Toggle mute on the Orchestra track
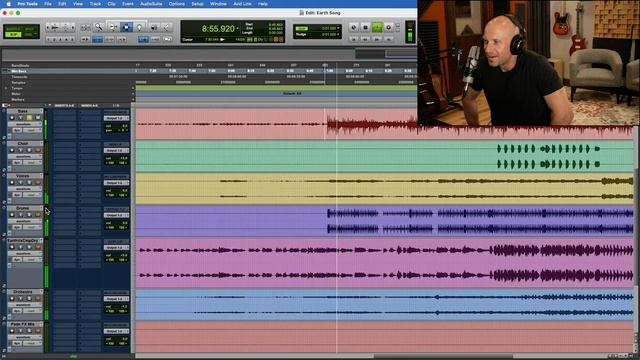The height and width of the screenshot is (360, 640). pos(38,298)
